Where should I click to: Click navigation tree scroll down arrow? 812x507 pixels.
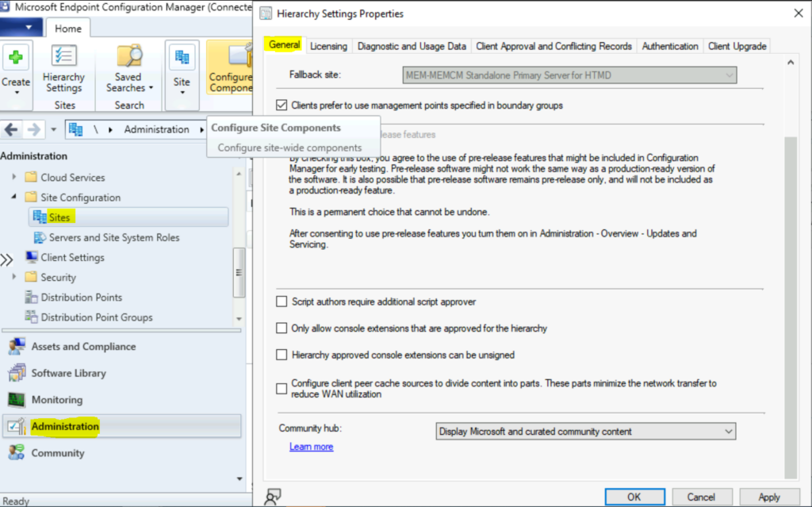239,319
